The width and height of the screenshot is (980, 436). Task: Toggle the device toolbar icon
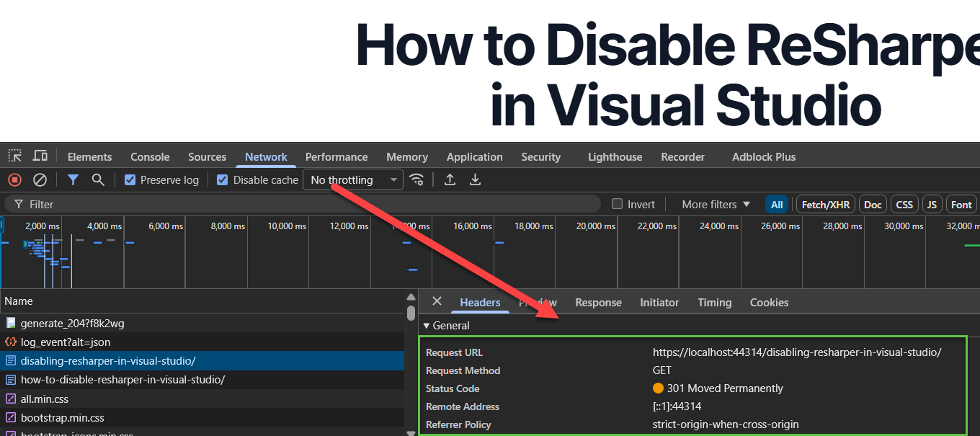coord(40,156)
